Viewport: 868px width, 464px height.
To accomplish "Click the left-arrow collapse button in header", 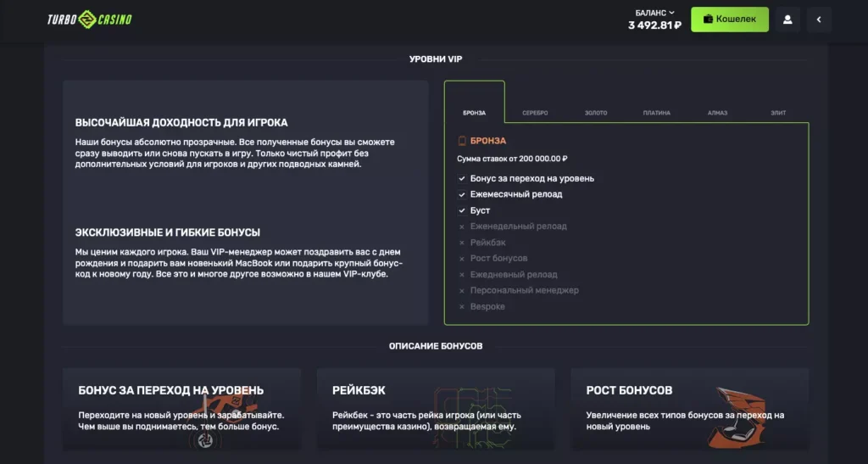I will (819, 20).
